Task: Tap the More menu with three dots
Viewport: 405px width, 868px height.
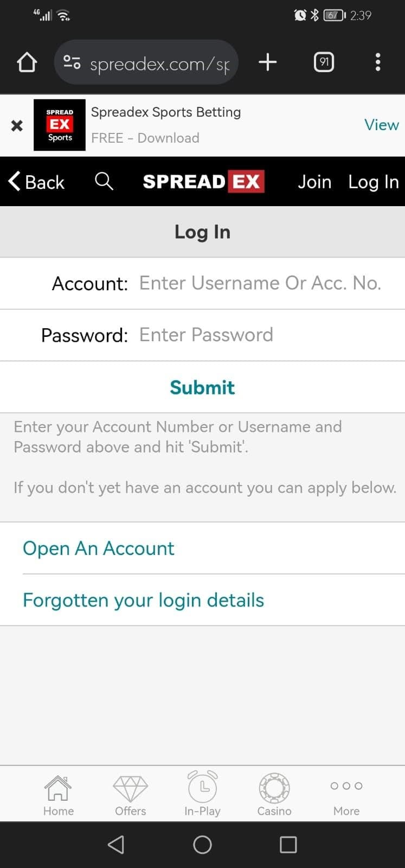Action: [346, 794]
